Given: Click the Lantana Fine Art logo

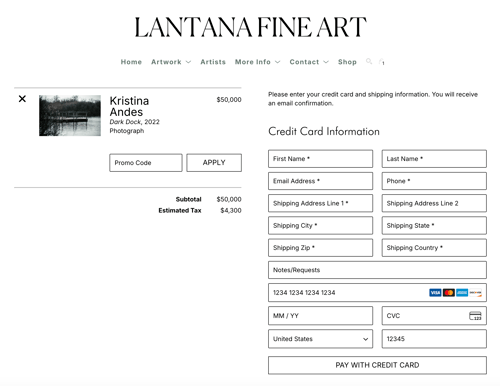Looking at the screenshot, I should 250,27.
